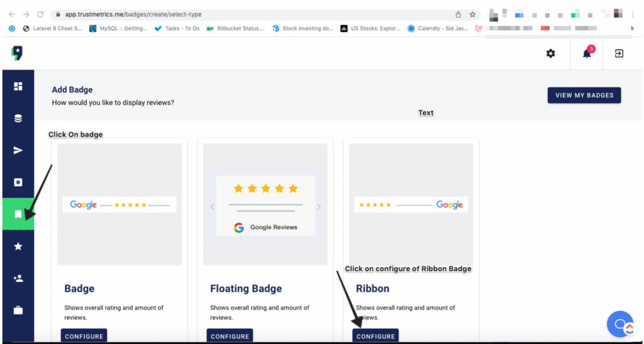The image size is (644, 344).
Task: Open notifications bell with red badge
Action: [587, 53]
